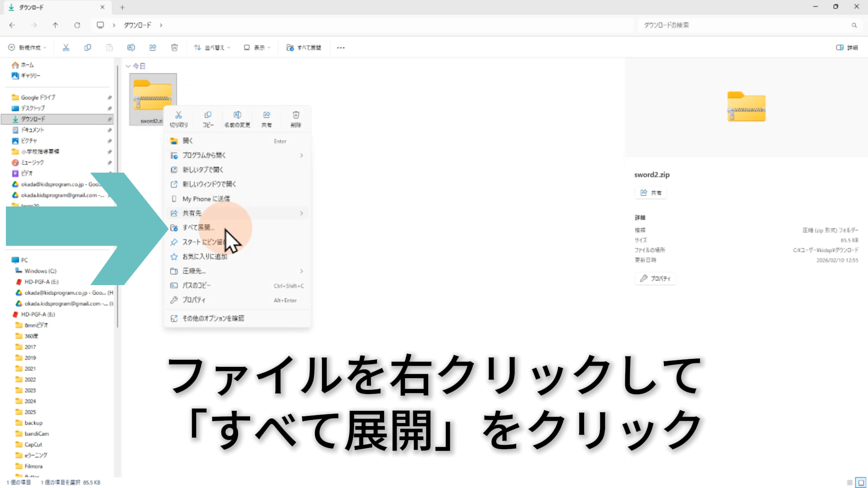Switch to the large icons view in the status bar
This screenshot has width=868, height=488.
(x=861, y=483)
